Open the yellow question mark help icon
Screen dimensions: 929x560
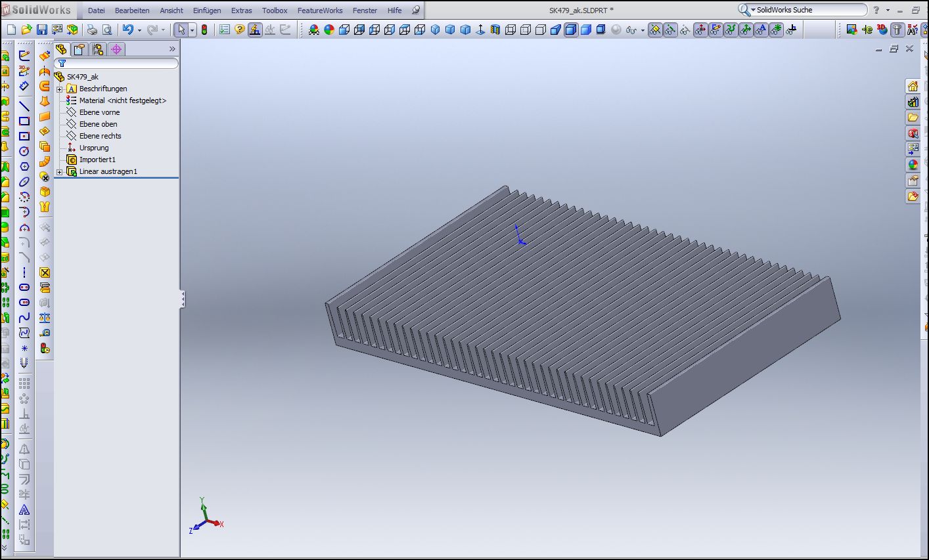(x=240, y=30)
